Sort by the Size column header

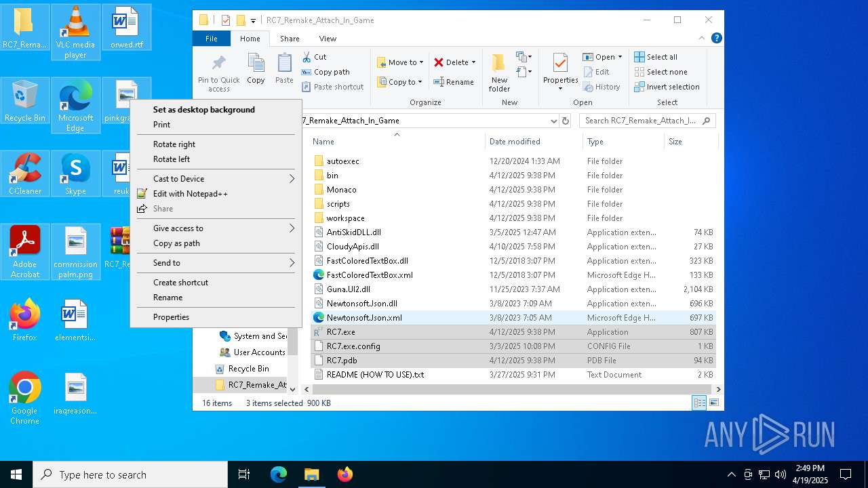[x=690, y=142]
